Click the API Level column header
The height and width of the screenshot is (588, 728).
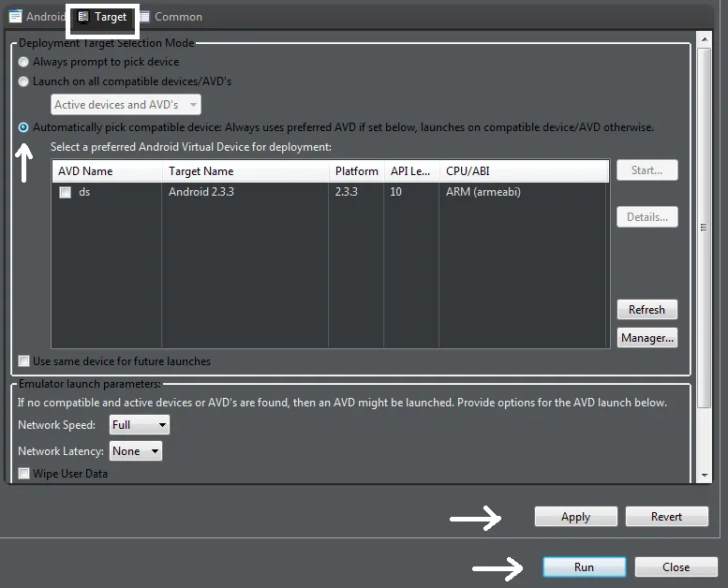pos(412,171)
